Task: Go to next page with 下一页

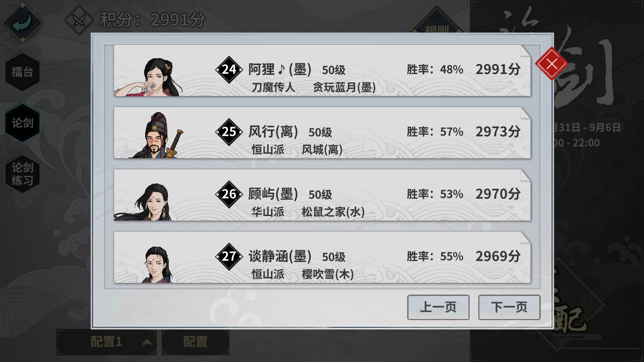Action: tap(509, 307)
